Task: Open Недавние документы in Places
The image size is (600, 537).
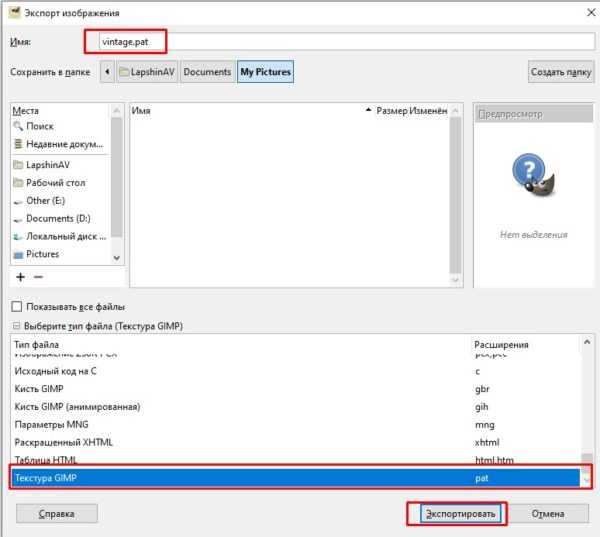Action: point(60,144)
